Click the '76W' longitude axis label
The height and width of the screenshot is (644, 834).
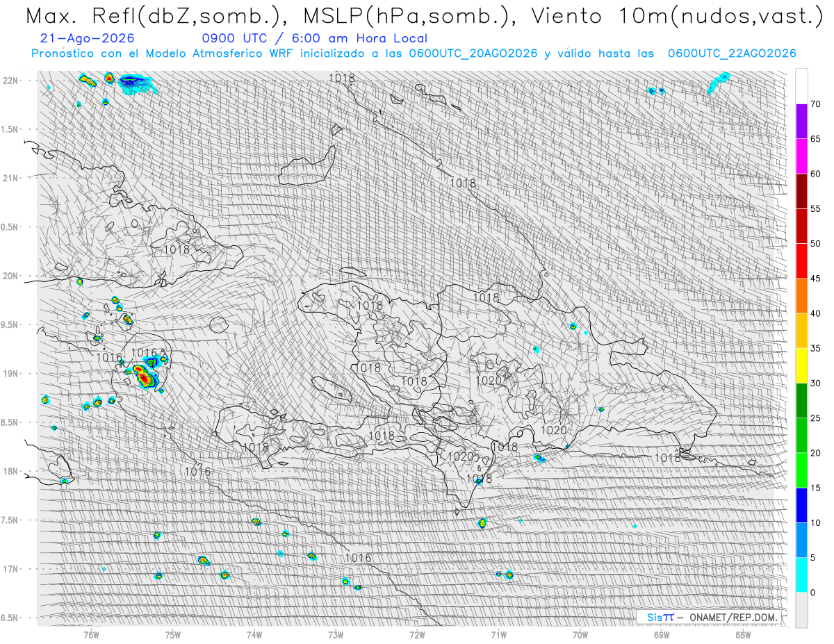pyautogui.click(x=91, y=634)
